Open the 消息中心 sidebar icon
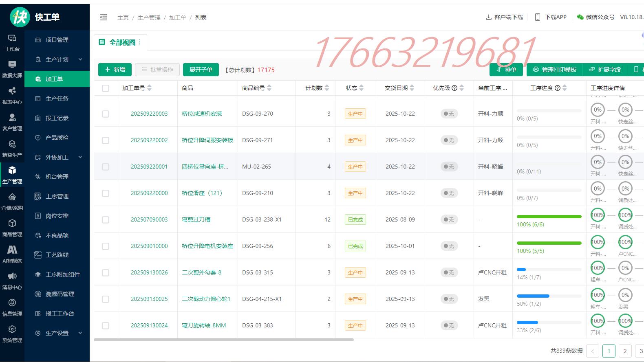The width and height of the screenshot is (644, 362). pos(12,276)
